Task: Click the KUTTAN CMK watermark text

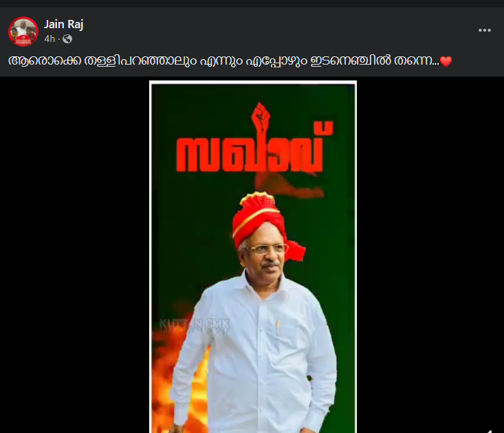Action: click(x=195, y=325)
